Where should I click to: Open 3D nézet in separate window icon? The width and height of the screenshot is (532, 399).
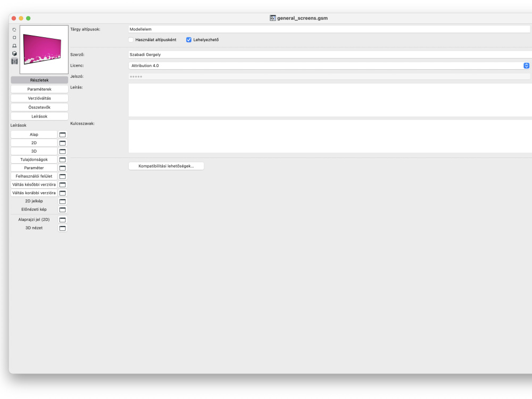click(62, 228)
